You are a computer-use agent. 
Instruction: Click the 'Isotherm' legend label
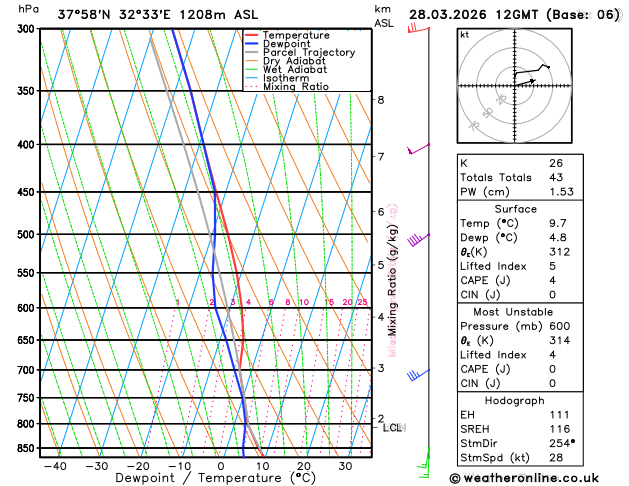pos(286,78)
